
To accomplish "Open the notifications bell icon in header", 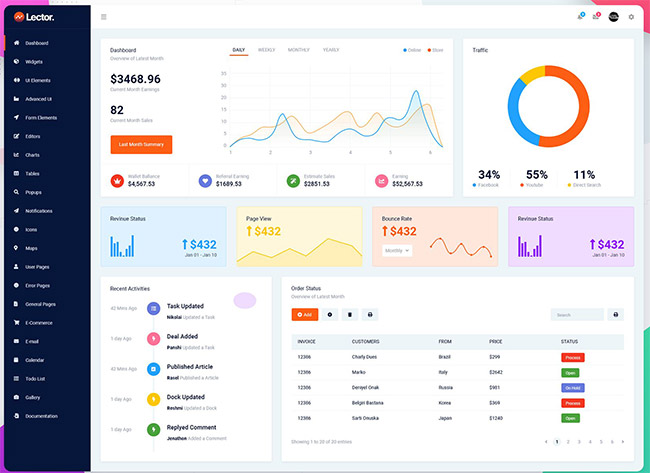I will pos(580,16).
